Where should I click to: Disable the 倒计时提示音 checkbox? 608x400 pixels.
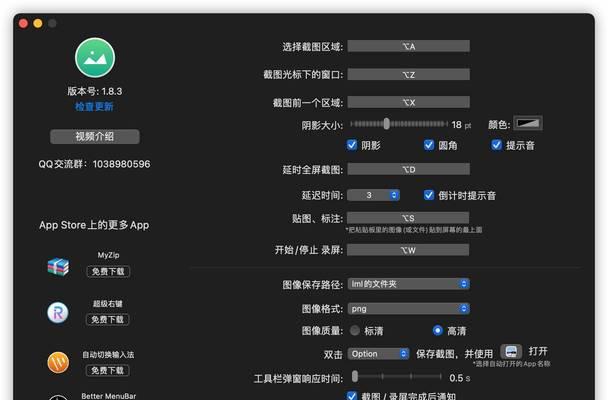429,195
